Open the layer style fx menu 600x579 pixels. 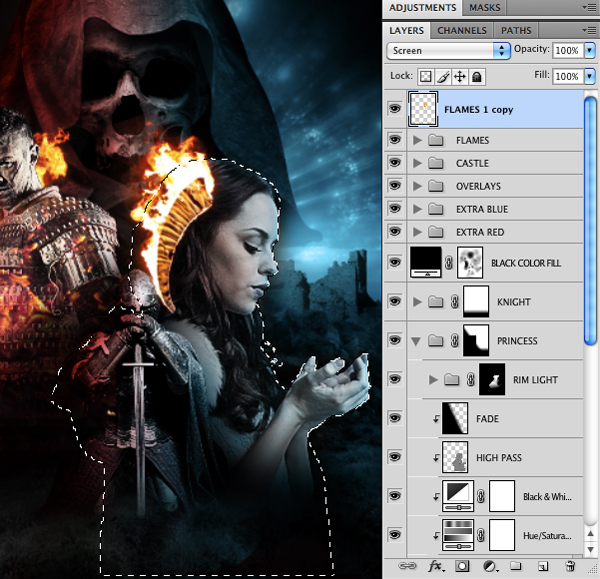click(435, 566)
